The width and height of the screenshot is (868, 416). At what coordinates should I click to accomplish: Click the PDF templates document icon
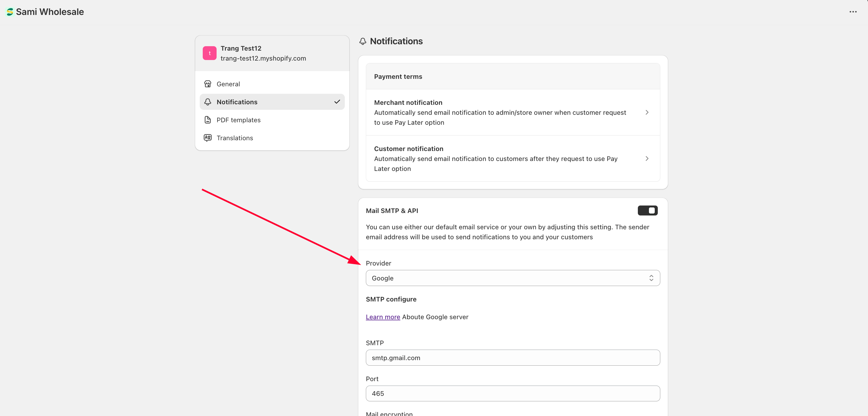click(207, 120)
